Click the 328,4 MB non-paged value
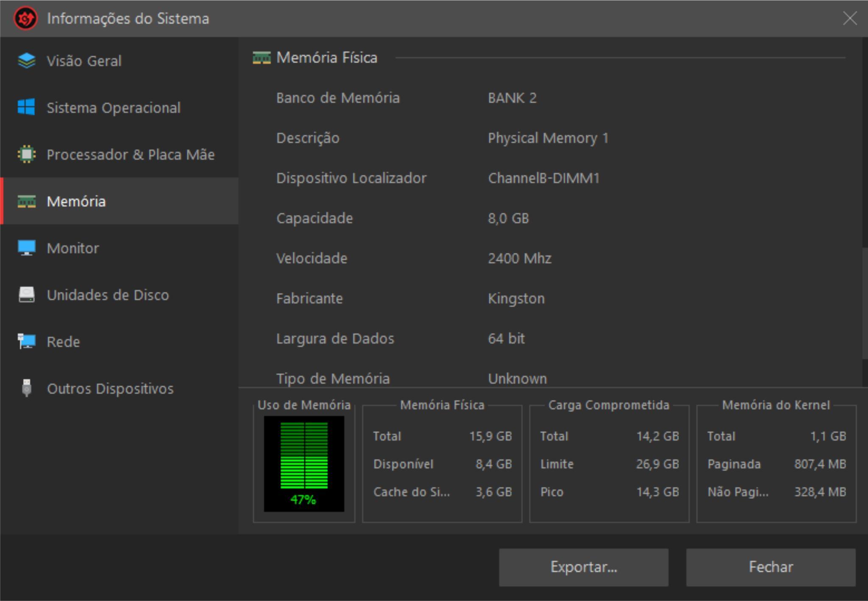Image resolution: width=868 pixels, height=601 pixels. [x=821, y=492]
